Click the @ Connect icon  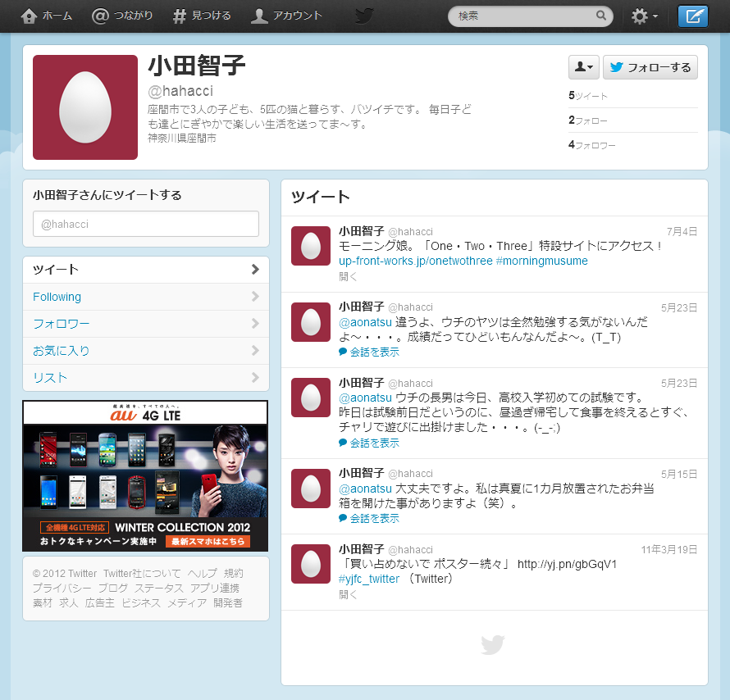click(x=100, y=16)
